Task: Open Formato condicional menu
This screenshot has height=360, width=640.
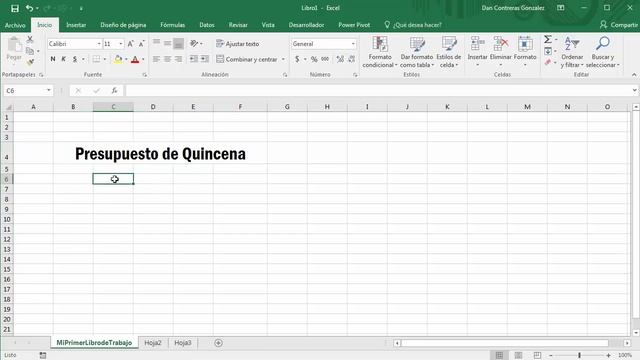Action: 380,52
